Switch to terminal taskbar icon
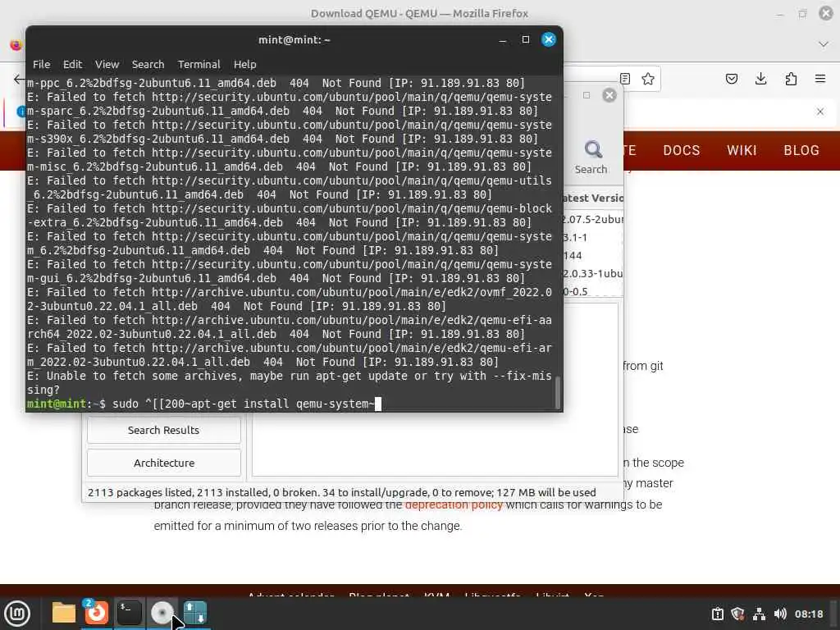840x630 pixels. [129, 613]
